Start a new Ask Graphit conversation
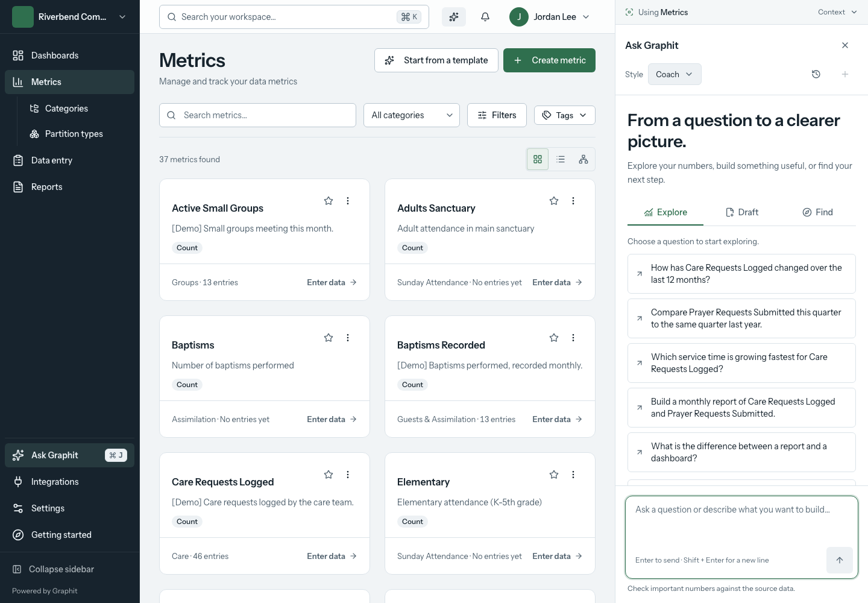The image size is (868, 603). point(845,74)
